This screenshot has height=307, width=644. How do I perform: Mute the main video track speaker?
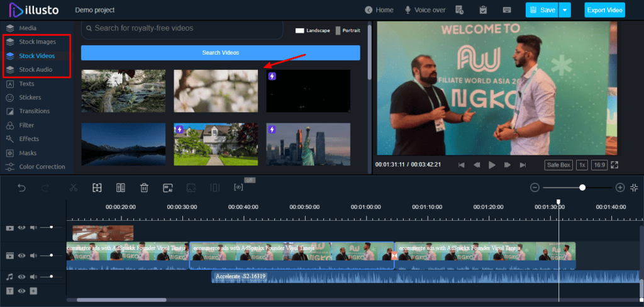33,256
